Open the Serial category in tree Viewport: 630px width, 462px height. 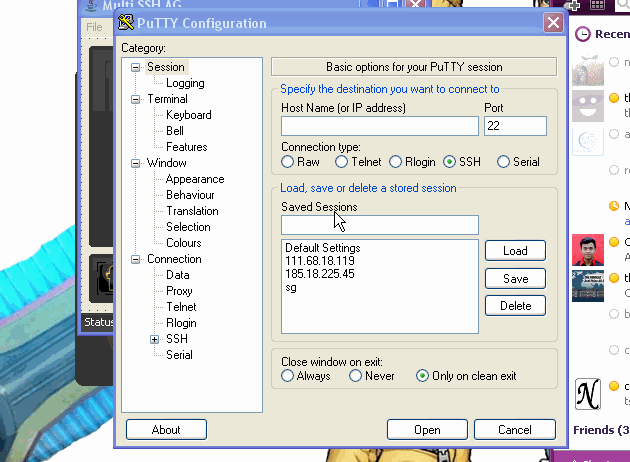pyautogui.click(x=179, y=355)
